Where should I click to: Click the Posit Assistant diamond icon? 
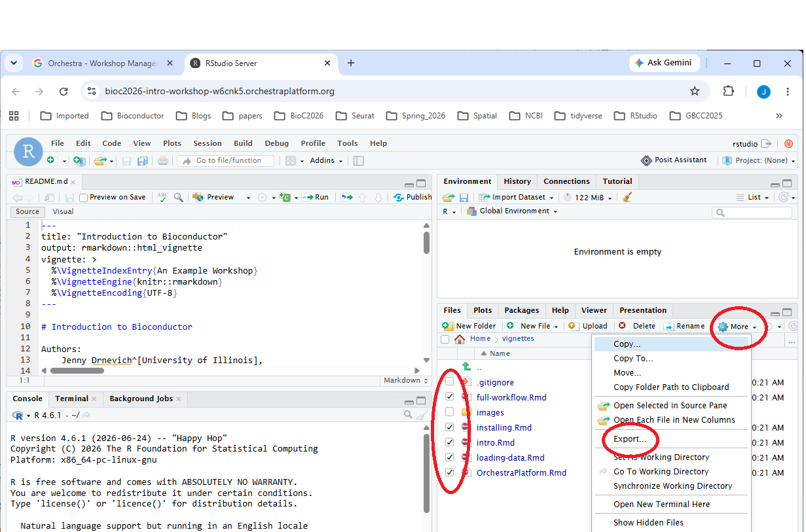[647, 160]
